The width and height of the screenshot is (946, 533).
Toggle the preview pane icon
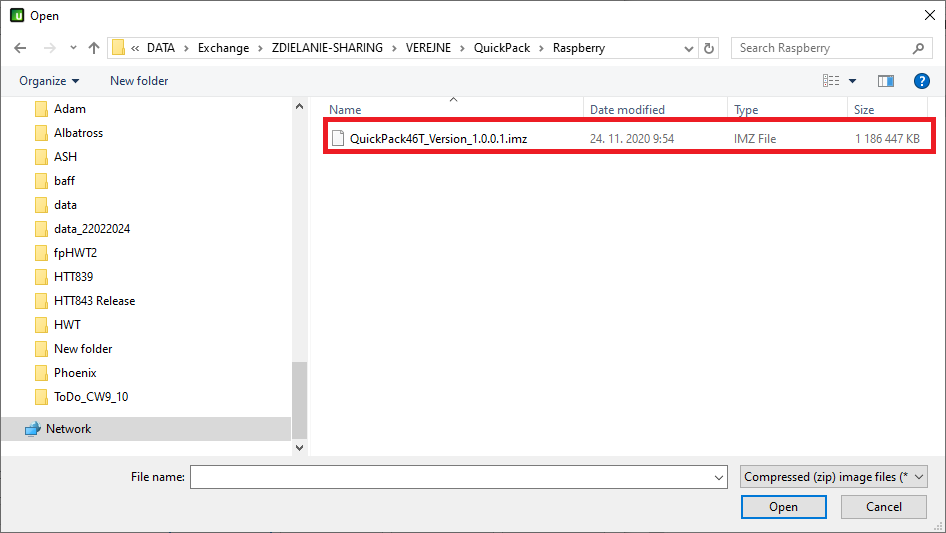[x=885, y=81]
